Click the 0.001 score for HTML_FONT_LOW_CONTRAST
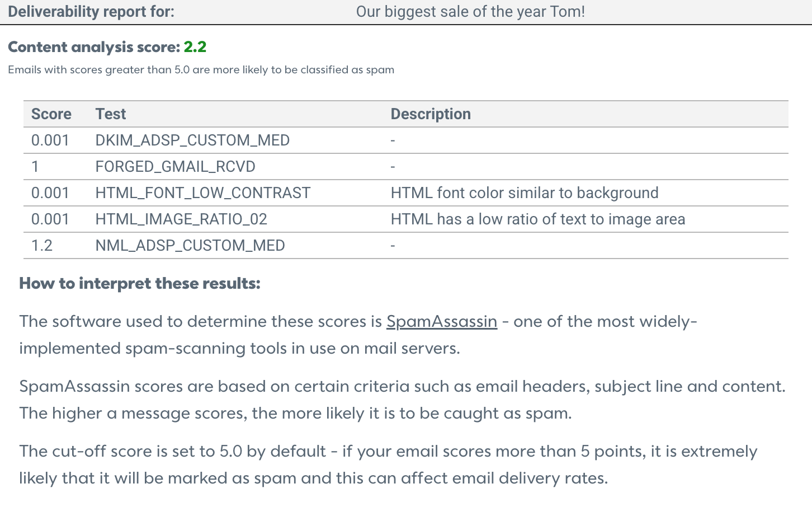This screenshot has height=507, width=812. coord(50,193)
